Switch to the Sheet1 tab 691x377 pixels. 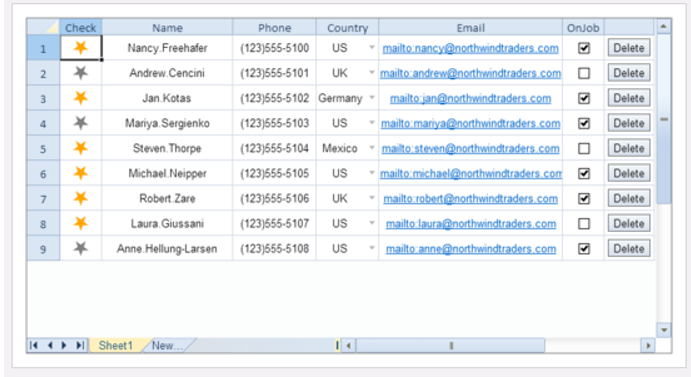coord(116,345)
